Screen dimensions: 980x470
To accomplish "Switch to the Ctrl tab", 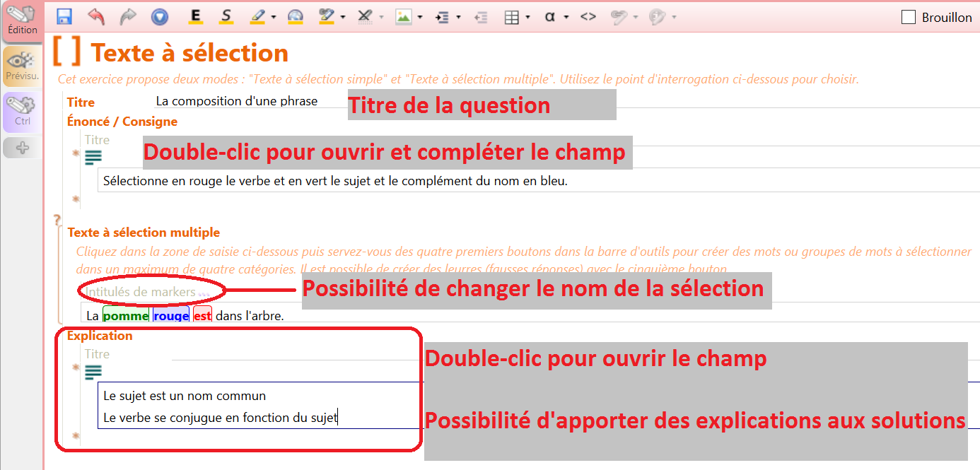I will point(23,112).
